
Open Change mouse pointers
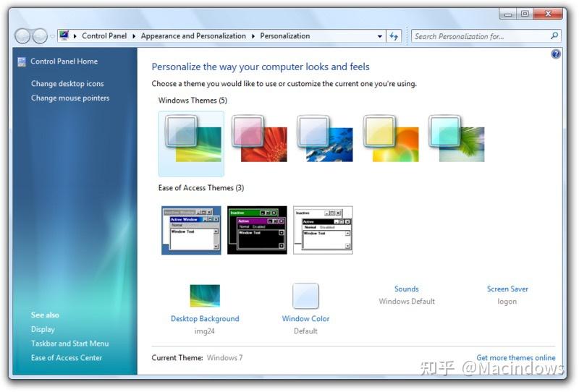(70, 98)
